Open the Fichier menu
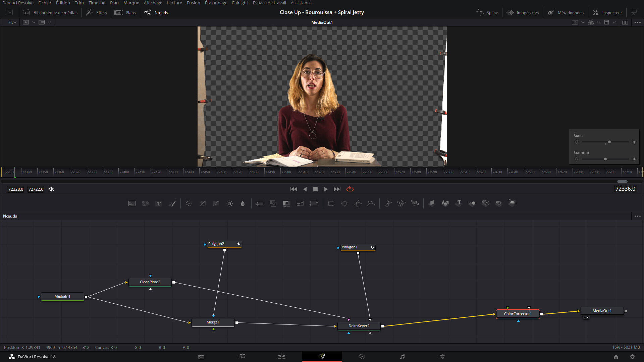The image size is (644, 362). pyautogui.click(x=45, y=3)
